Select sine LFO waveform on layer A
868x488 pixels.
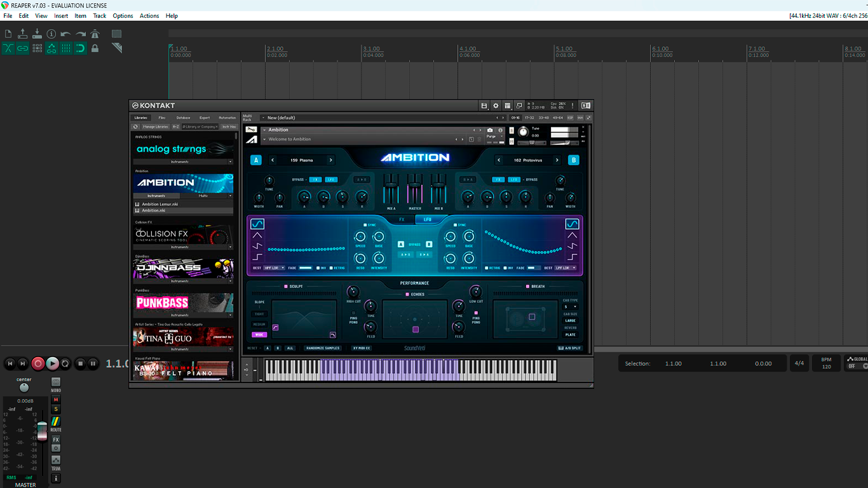point(257,224)
